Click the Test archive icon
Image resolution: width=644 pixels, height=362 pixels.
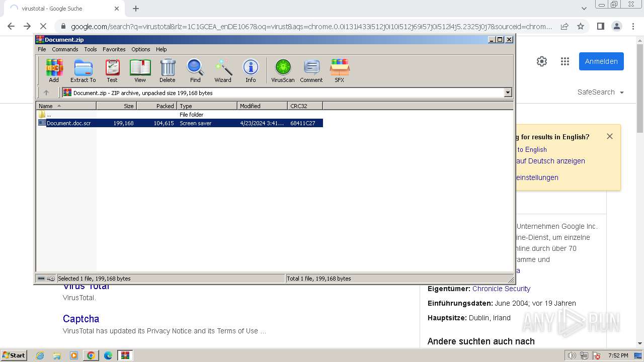[112, 70]
